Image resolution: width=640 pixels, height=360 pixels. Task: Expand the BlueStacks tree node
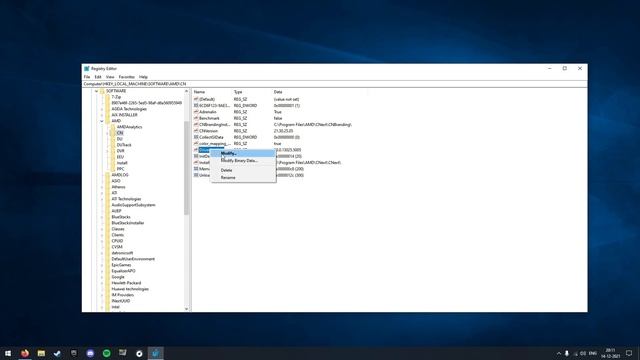coord(102,217)
